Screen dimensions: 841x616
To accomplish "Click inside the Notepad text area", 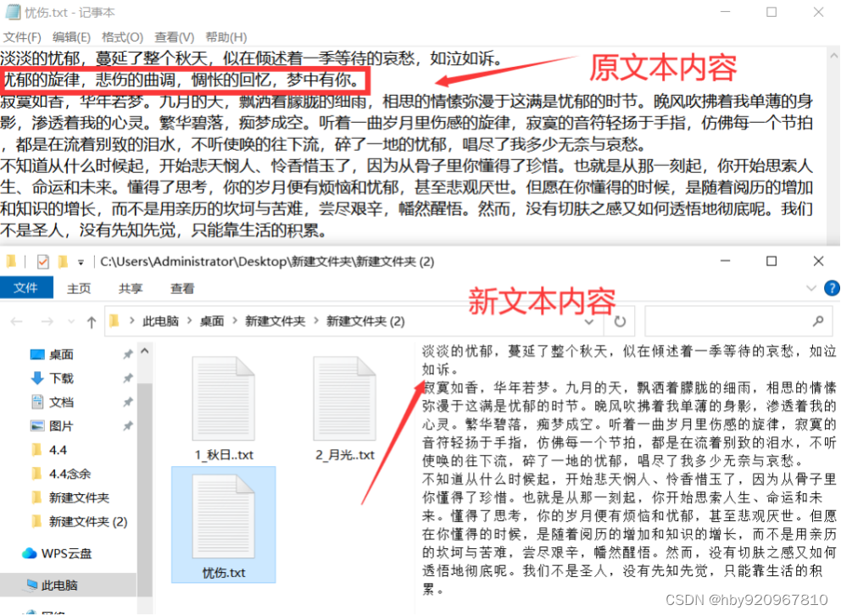I will [x=412, y=144].
